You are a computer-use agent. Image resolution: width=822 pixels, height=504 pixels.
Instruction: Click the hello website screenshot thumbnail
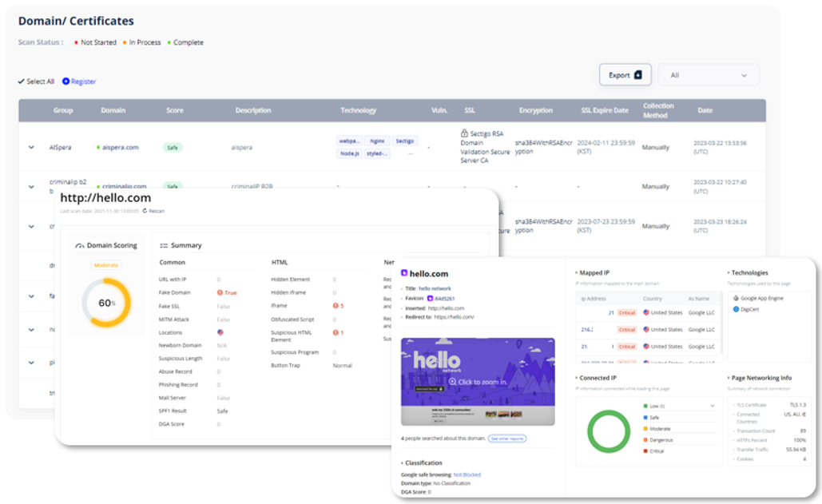pos(478,382)
